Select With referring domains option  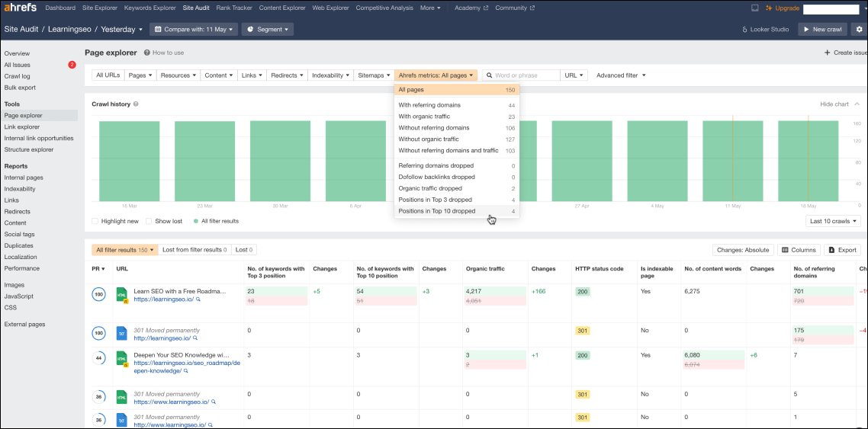[457, 104]
